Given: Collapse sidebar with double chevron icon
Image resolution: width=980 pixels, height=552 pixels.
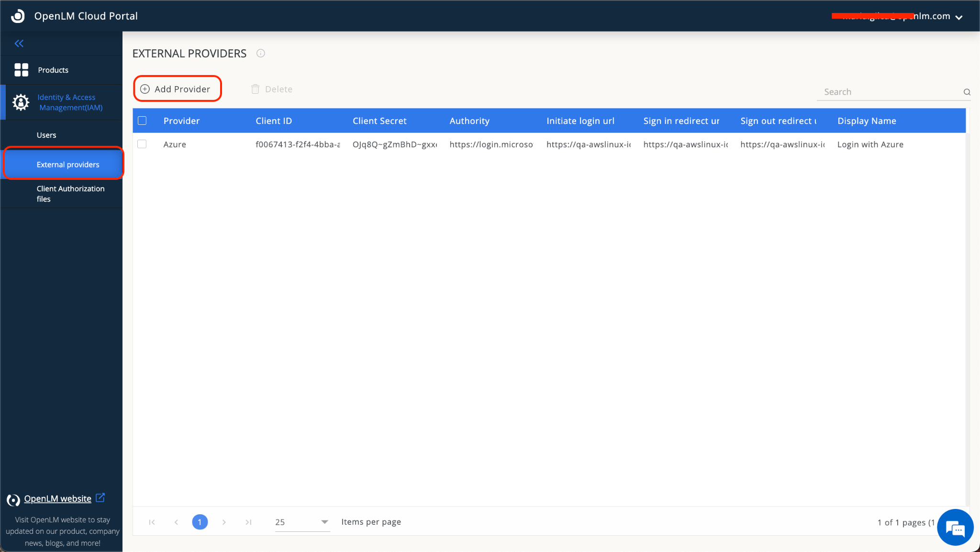Looking at the screenshot, I should (x=19, y=44).
